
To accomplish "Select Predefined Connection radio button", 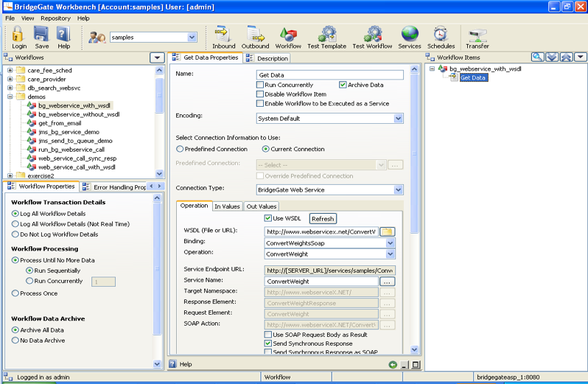I will click(180, 149).
